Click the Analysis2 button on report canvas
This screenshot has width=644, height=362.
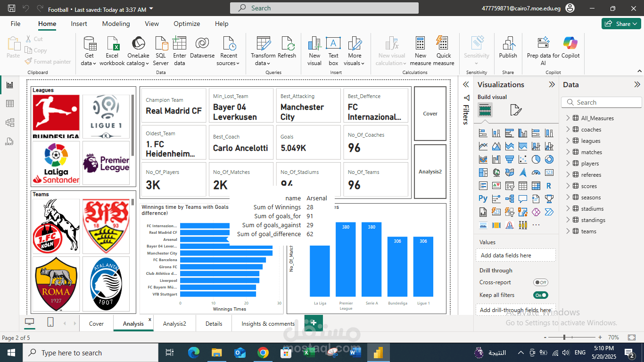[x=430, y=172]
